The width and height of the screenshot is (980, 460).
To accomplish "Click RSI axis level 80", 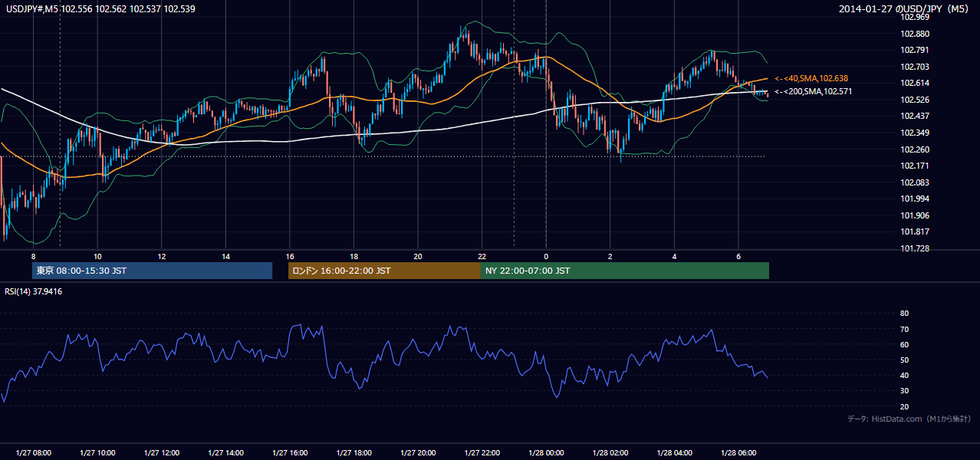I will pos(904,314).
